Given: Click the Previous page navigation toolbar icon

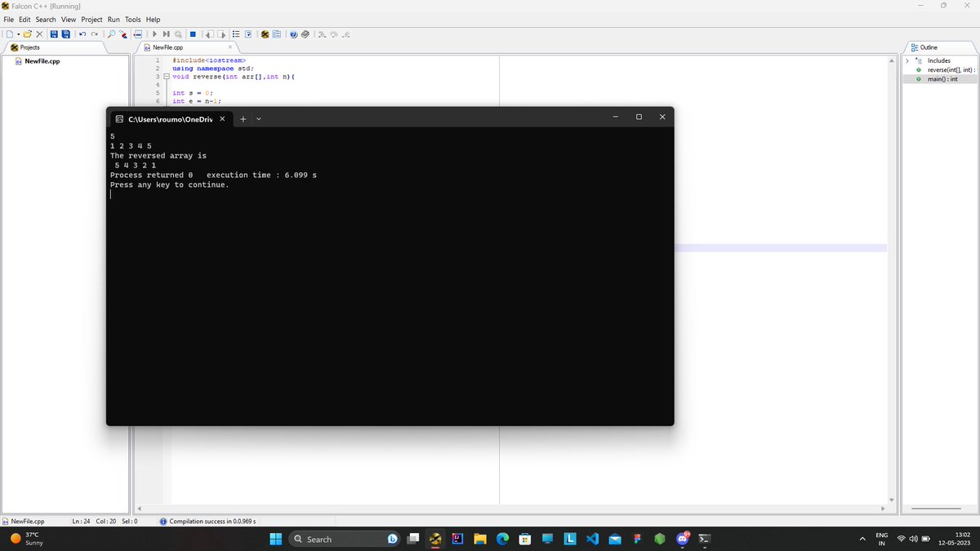Looking at the screenshot, I should [x=209, y=33].
